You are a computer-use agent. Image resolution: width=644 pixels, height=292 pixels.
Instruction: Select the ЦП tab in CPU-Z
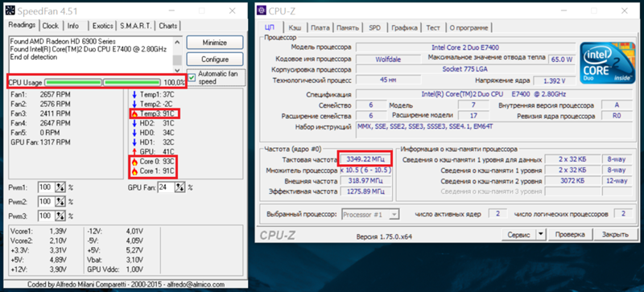click(270, 27)
